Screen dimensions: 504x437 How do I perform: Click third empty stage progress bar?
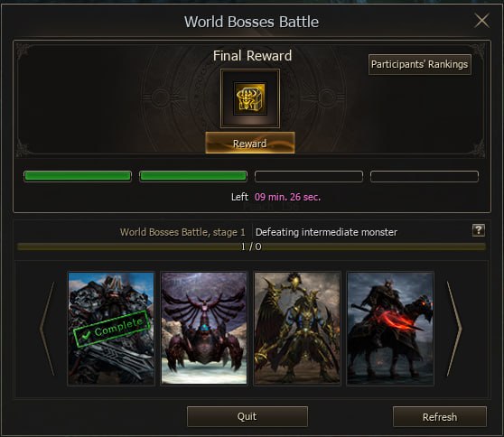(x=309, y=176)
